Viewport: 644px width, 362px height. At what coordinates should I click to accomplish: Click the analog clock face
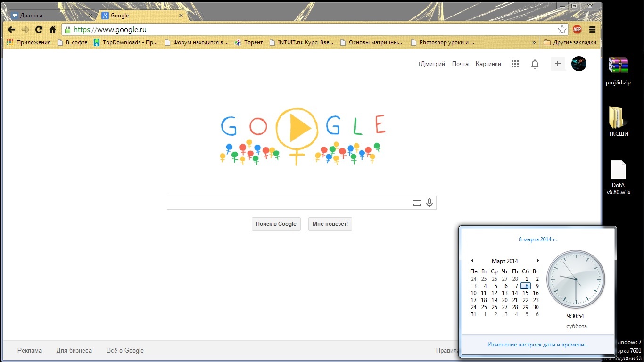tap(576, 280)
